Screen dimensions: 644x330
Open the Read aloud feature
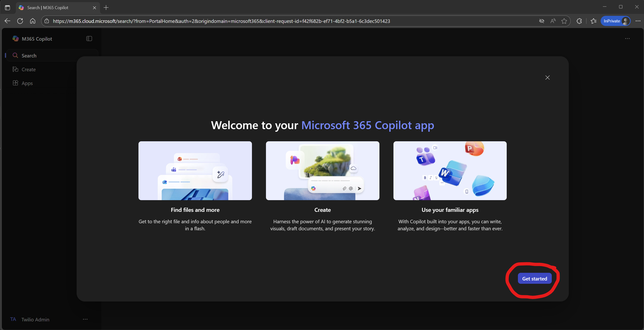553,21
